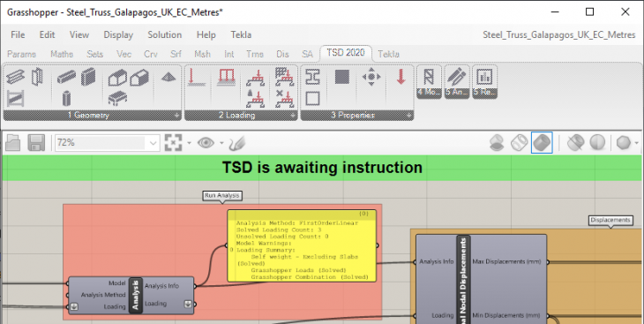Switch to the Tekla ribbon tab
The height and width of the screenshot is (324, 644).
[388, 54]
